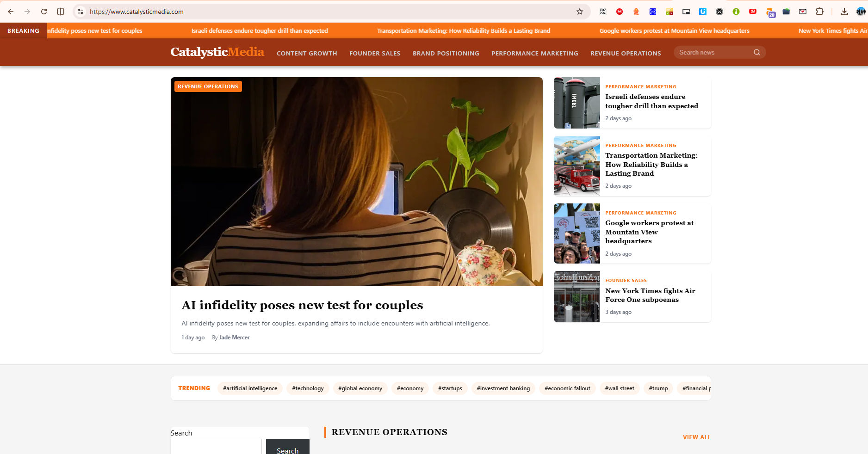
Task: Bookmark this page with the star icon
Action: point(580,12)
